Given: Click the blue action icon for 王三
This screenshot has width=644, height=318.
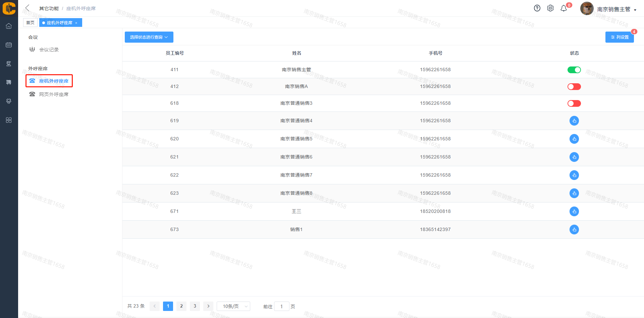Looking at the screenshot, I should 574,212.
